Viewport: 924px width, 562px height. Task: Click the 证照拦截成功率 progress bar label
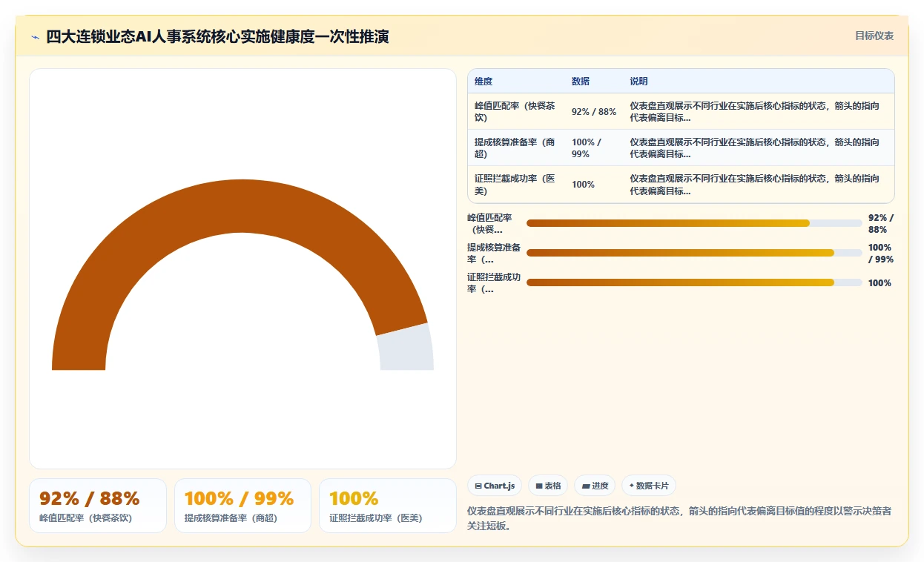pos(494,282)
